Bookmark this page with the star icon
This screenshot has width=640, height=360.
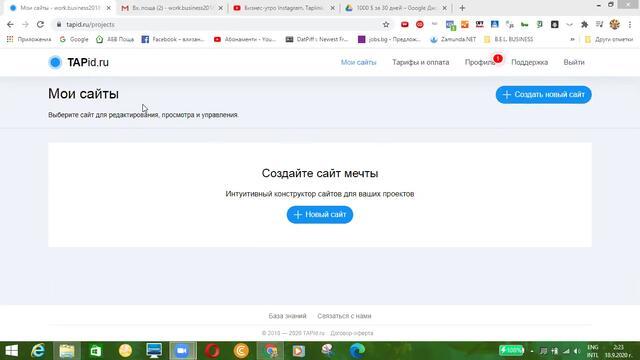click(x=386, y=24)
